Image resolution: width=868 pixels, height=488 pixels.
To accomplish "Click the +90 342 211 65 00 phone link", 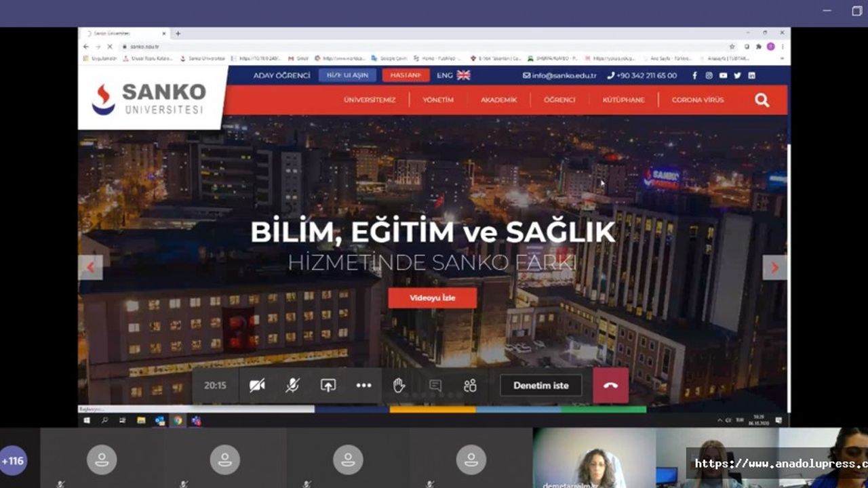I will click(642, 75).
